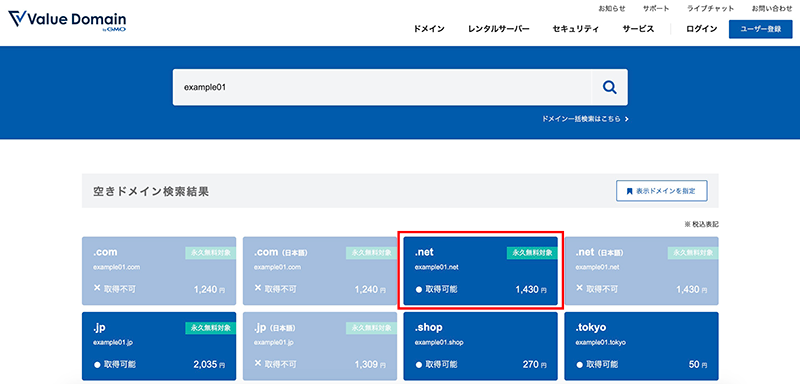Click the 1,430 円 price on .net card
Viewport: 800px width, 384px height.
[x=531, y=290]
